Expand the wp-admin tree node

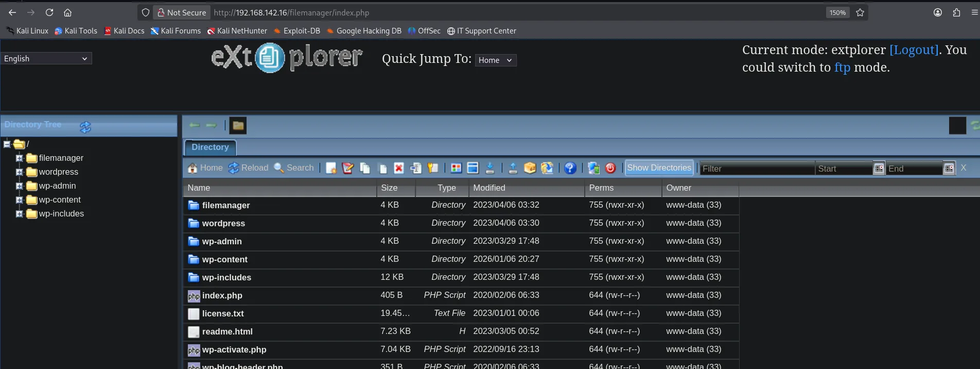(x=19, y=186)
